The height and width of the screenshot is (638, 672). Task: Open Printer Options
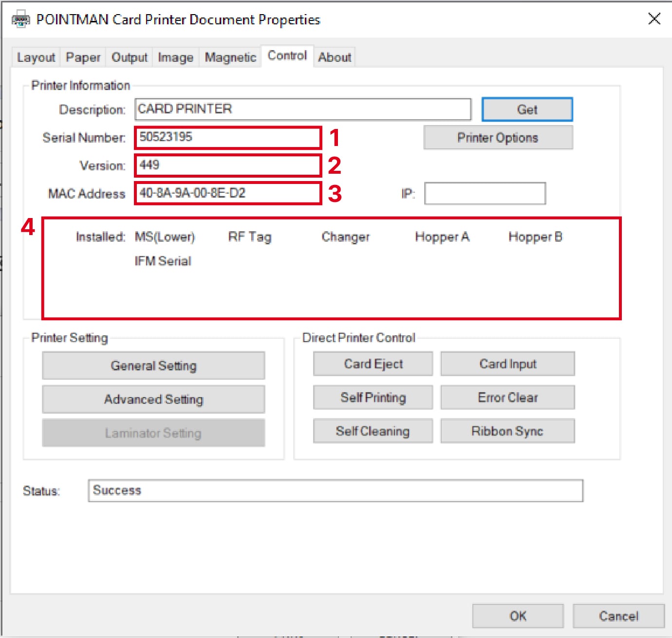(x=498, y=138)
